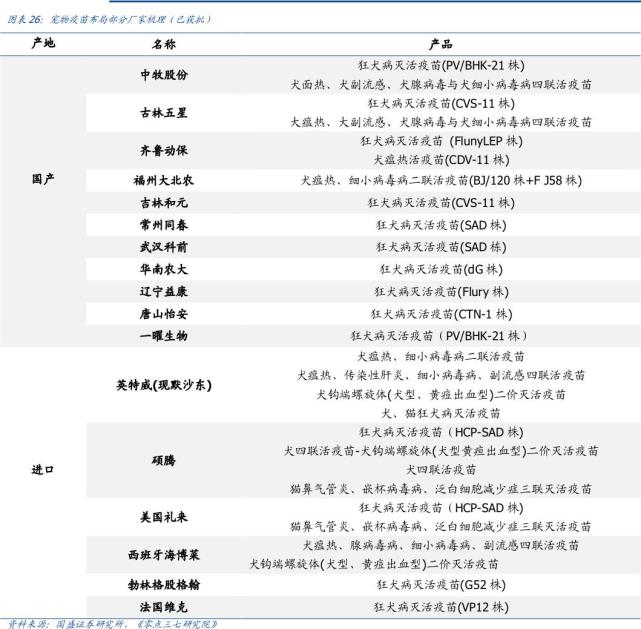This screenshot has width=641, height=629.
Task: Click 吉林和元 product 狂犬病灭活疫苗(CVS-11株)
Action: click(441, 203)
